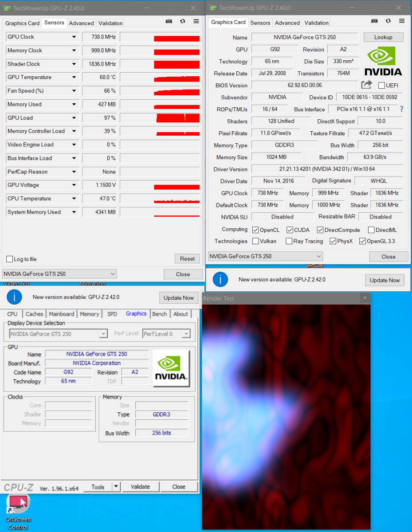Open GPU Clock sensor dropdown arrow
This screenshot has height=532, width=412.
[74, 37]
